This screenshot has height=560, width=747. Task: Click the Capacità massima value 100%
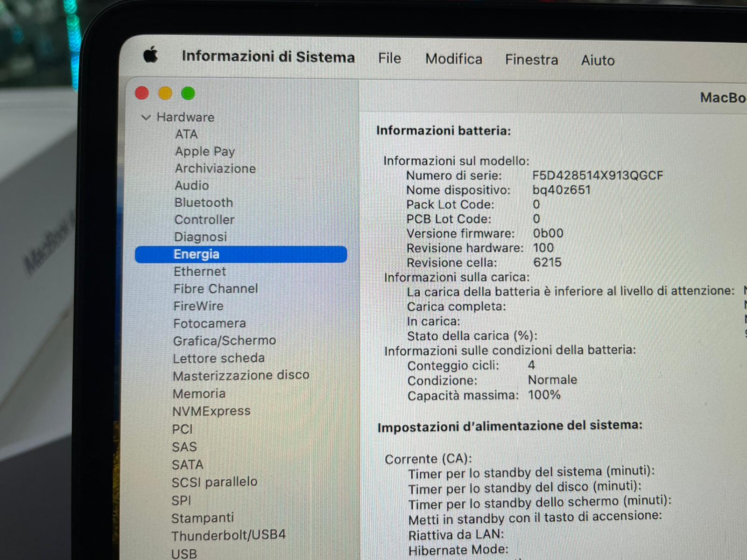(x=544, y=395)
